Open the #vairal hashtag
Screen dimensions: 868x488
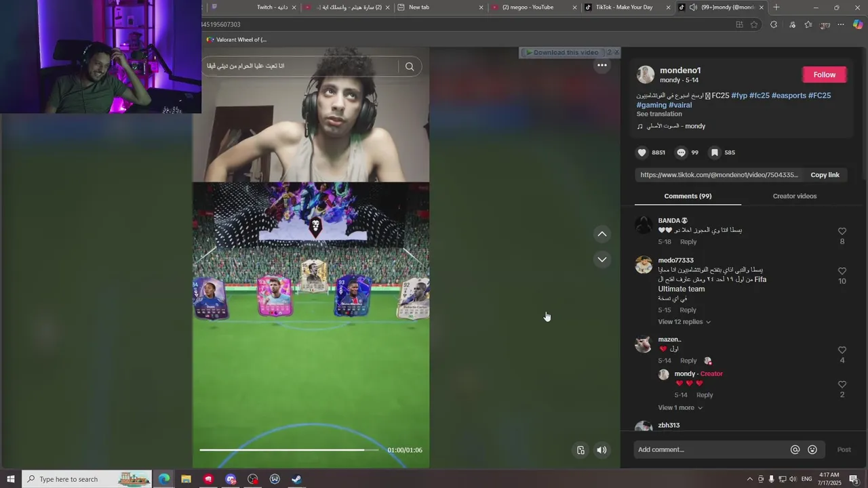click(x=680, y=105)
